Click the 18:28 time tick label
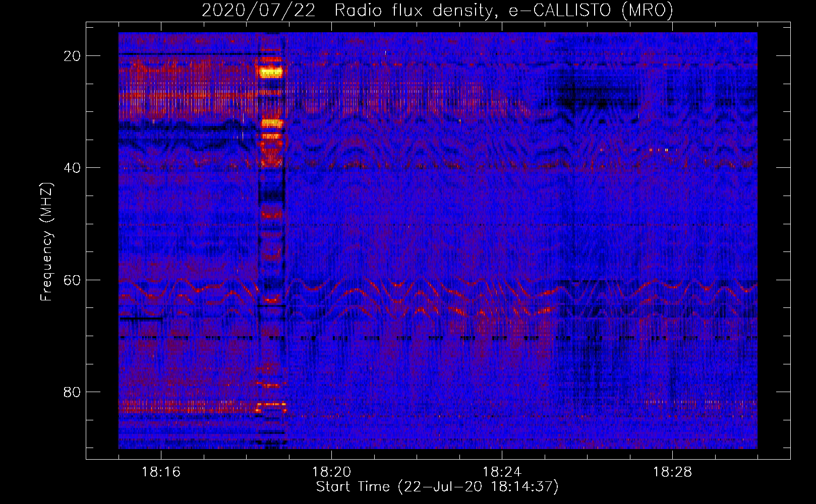The image size is (816, 504). 672,472
